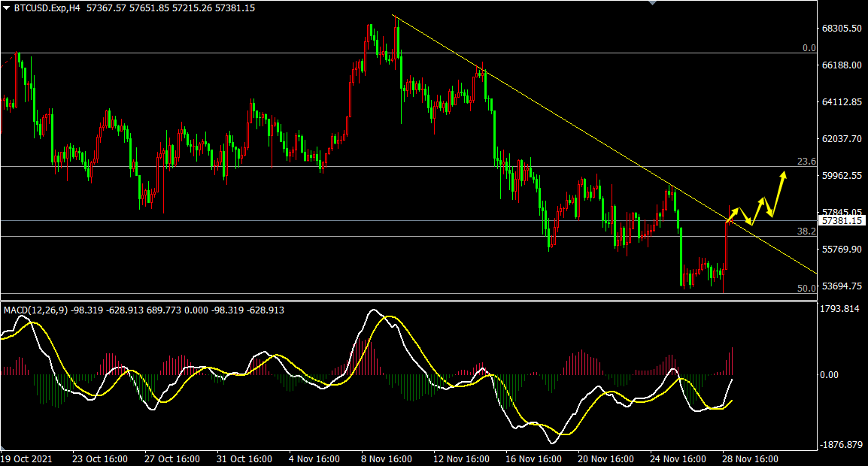868x466 pixels.
Task: Click the 53694.75 price axis label
Action: [x=842, y=286]
